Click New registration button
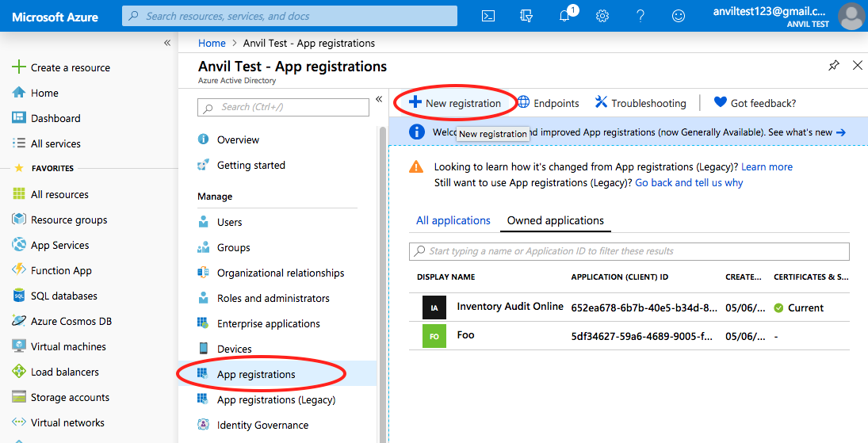868x443 pixels. (x=454, y=103)
